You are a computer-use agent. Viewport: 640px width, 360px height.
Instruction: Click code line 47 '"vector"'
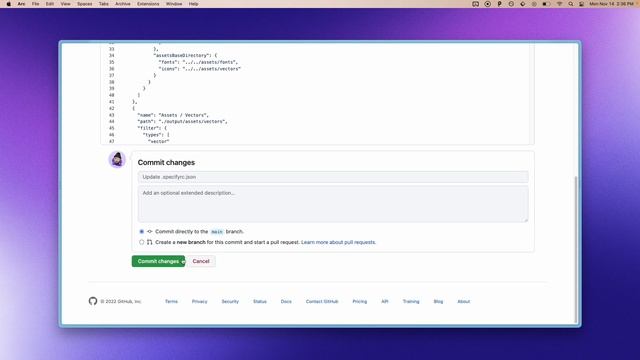pyautogui.click(x=158, y=141)
